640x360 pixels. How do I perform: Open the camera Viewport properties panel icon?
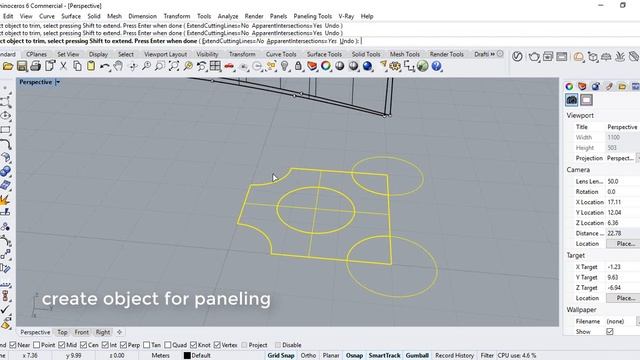[571, 100]
